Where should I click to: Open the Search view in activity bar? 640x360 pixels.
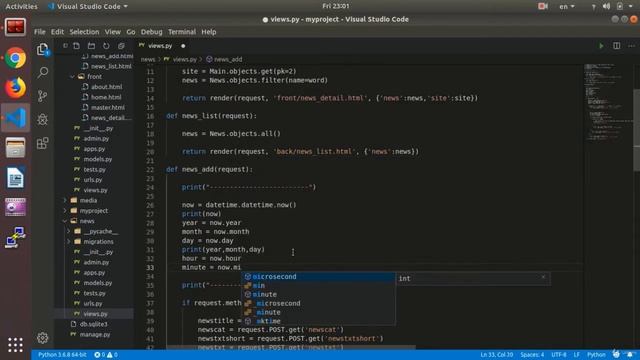pyautogui.click(x=42, y=73)
